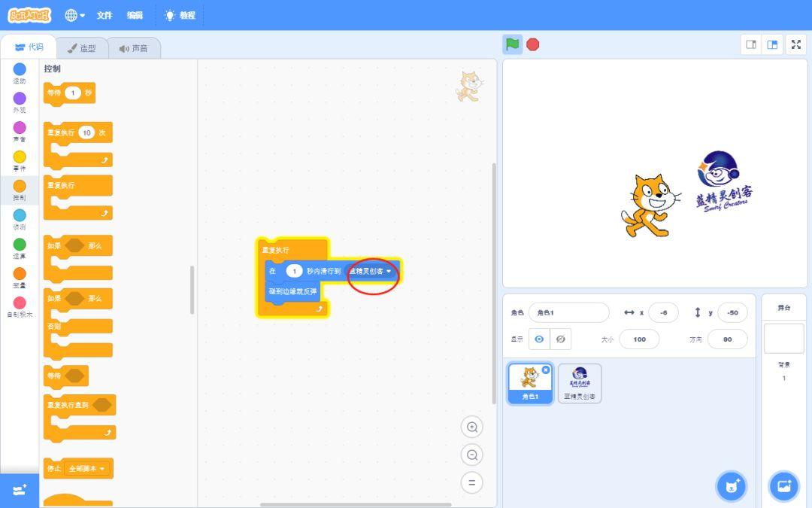Reset workspace zoom with equals button

click(471, 483)
